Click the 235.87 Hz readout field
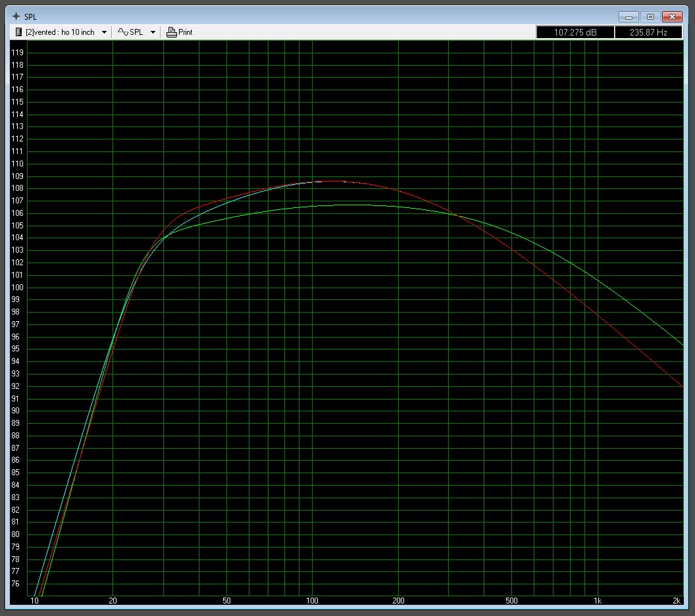Screen dimensions: 695x616 (x=648, y=32)
